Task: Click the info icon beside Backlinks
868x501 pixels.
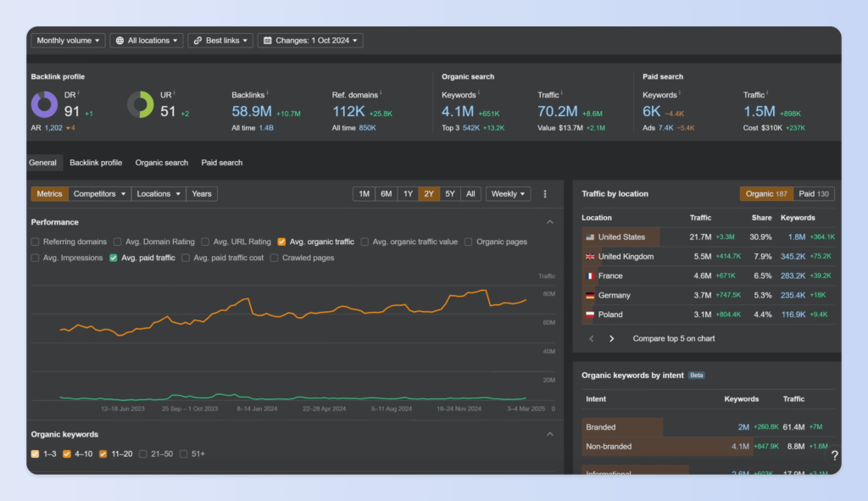Action: 270,94
